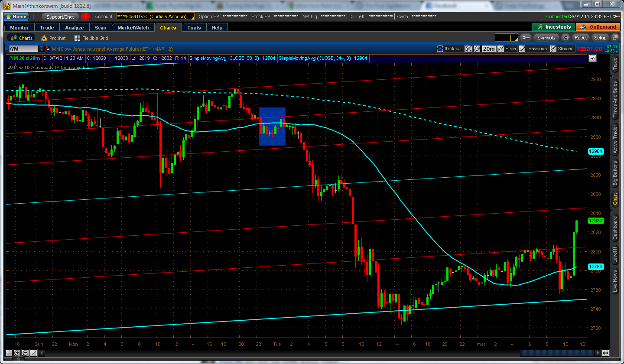Click the small chart icon above price axis
This screenshot has height=364, width=624.
pyautogui.click(x=592, y=58)
